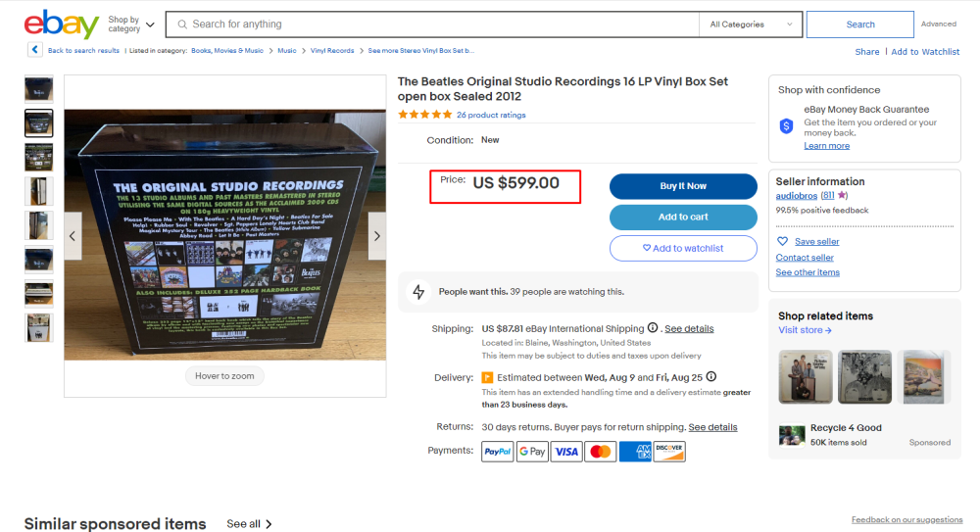Viewport: 980px width, 532px height.
Task: Click the delivery estimate info icon
Action: (711, 377)
